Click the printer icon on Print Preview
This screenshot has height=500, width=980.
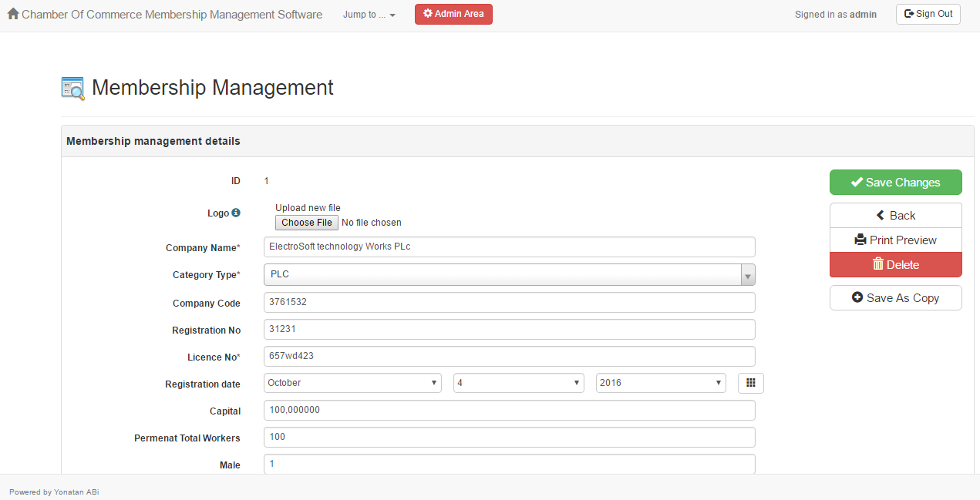860,240
